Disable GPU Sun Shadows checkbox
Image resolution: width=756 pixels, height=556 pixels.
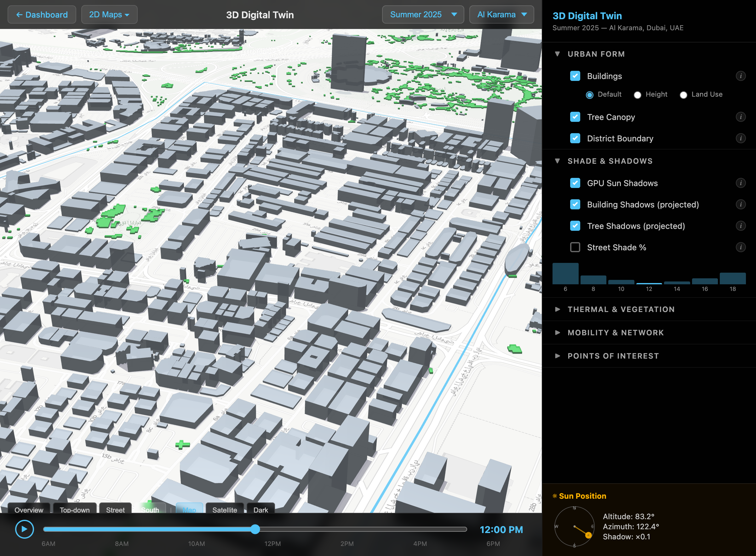point(575,183)
